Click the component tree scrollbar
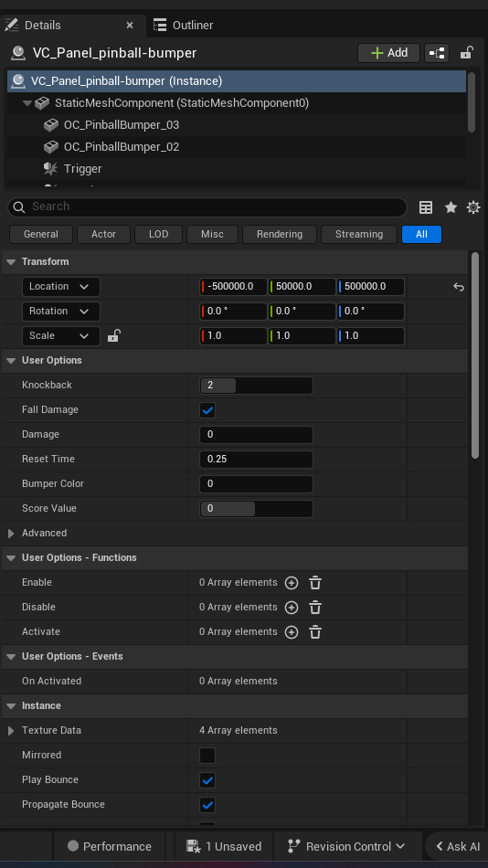The image size is (488, 868). (472, 102)
